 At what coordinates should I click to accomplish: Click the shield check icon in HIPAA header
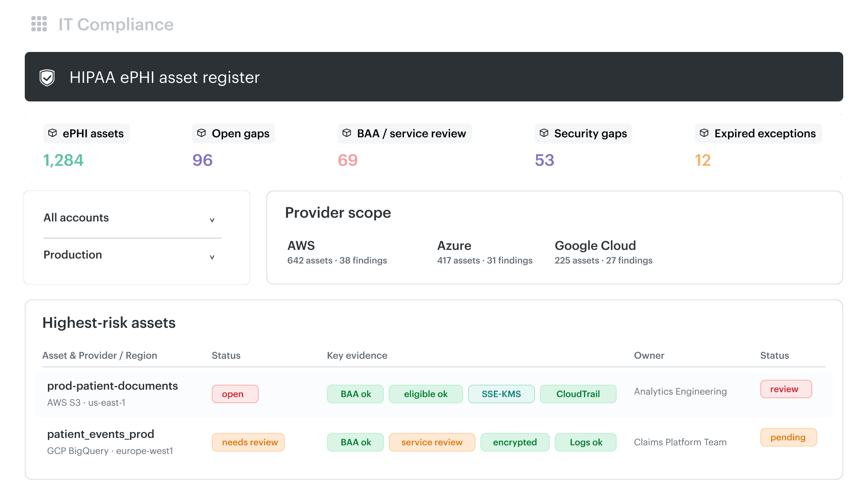point(47,78)
